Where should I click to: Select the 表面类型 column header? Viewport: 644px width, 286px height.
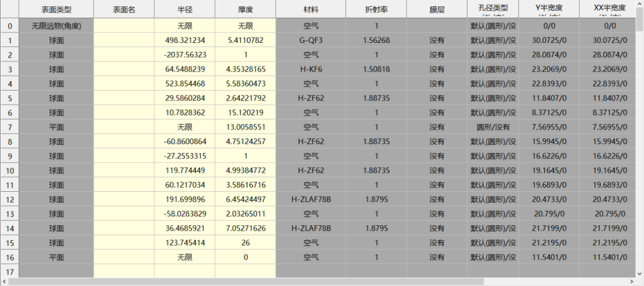[x=56, y=9]
